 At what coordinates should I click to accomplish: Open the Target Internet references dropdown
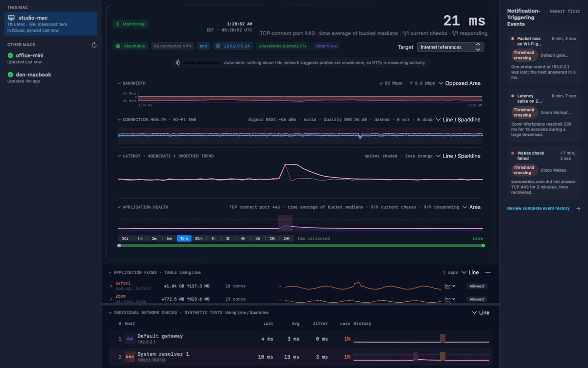pyautogui.click(x=450, y=47)
